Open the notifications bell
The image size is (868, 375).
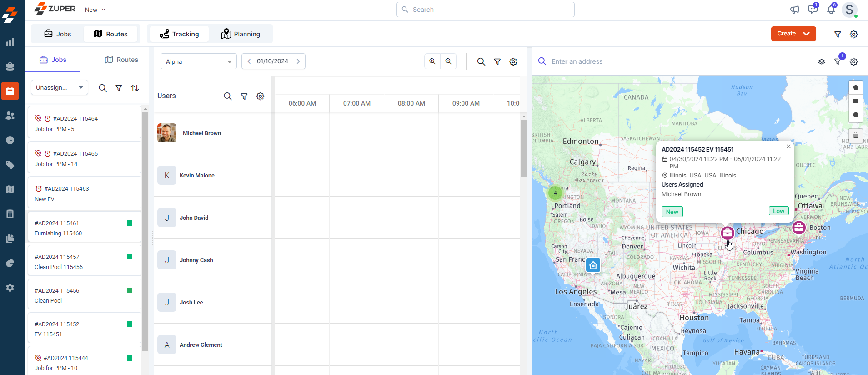pos(831,10)
